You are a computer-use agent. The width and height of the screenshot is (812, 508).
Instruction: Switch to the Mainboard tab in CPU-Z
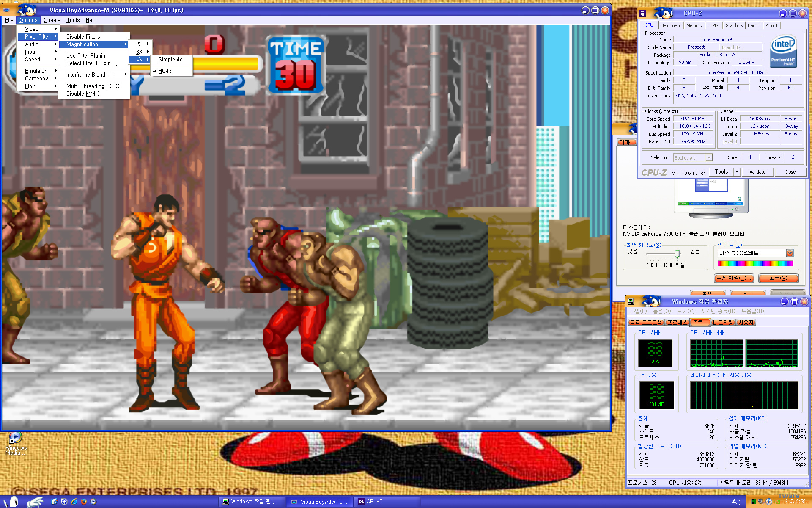pyautogui.click(x=671, y=25)
